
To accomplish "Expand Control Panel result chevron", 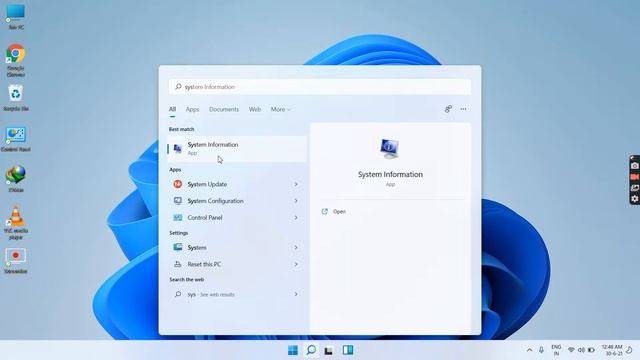I will click(x=296, y=218).
